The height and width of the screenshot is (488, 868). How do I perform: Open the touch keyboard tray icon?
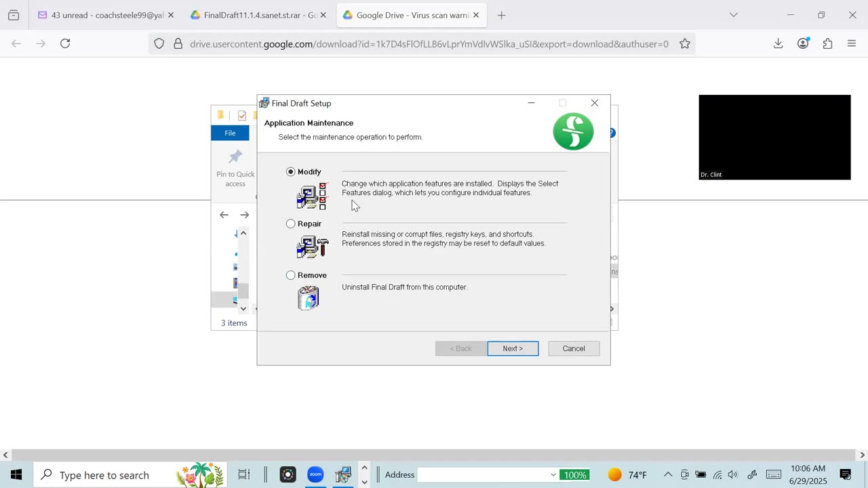pos(773,474)
